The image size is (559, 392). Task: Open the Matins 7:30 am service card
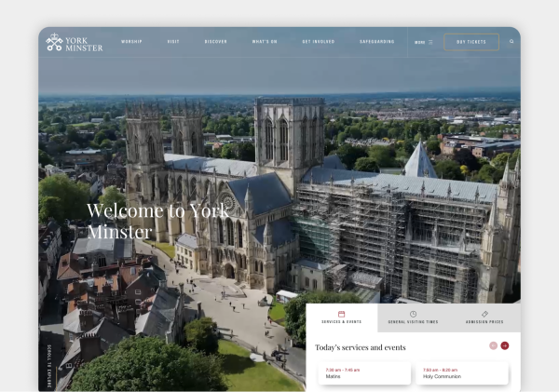[x=364, y=373]
